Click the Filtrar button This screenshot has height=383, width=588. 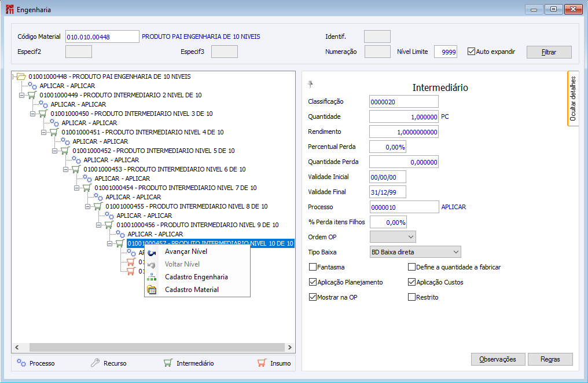pos(549,52)
